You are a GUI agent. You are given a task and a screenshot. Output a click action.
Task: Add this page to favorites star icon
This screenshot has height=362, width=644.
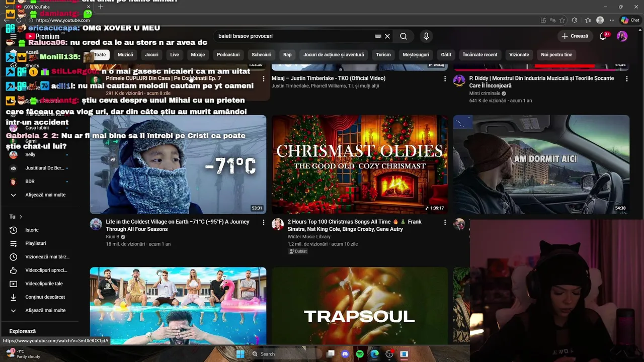tap(562, 20)
